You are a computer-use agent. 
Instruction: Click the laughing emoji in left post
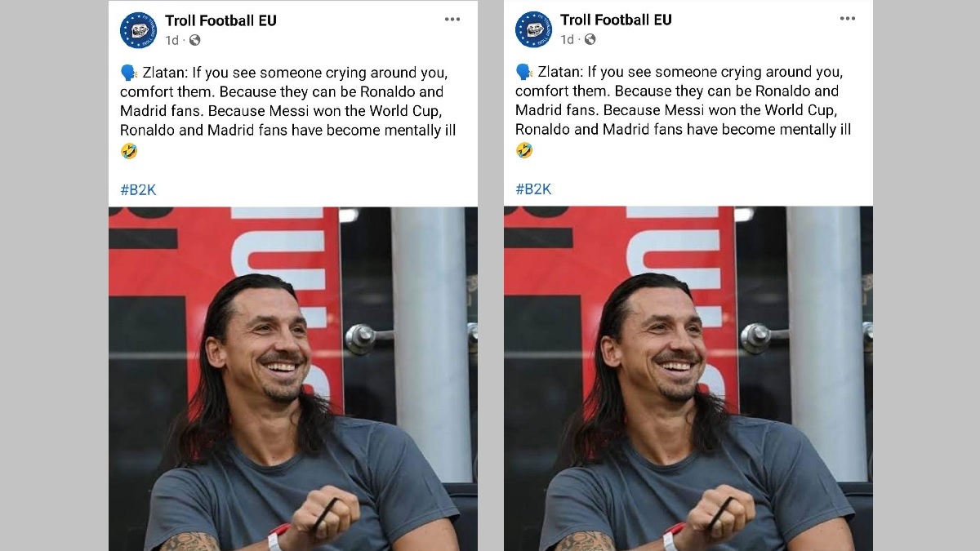click(x=128, y=150)
